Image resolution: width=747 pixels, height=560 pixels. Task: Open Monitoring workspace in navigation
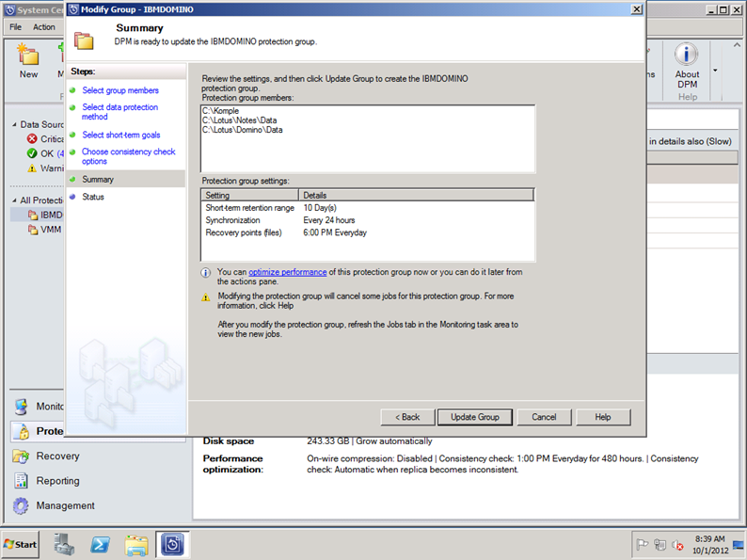click(x=39, y=407)
